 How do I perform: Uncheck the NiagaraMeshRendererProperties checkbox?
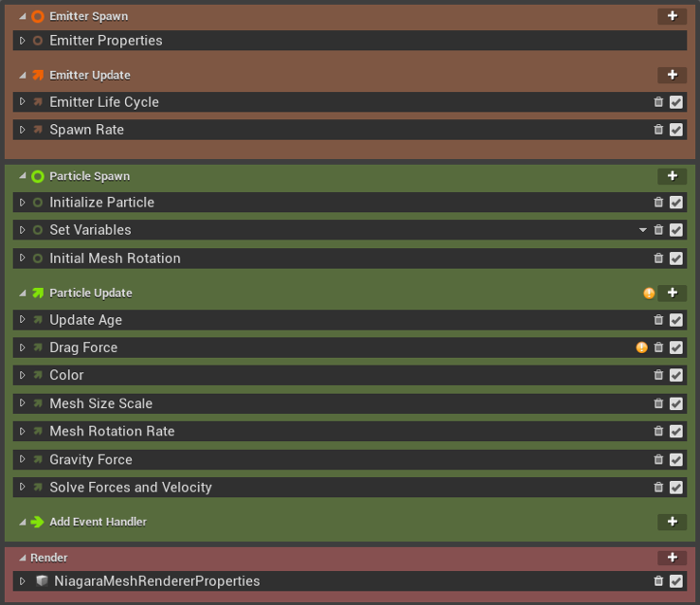click(676, 581)
